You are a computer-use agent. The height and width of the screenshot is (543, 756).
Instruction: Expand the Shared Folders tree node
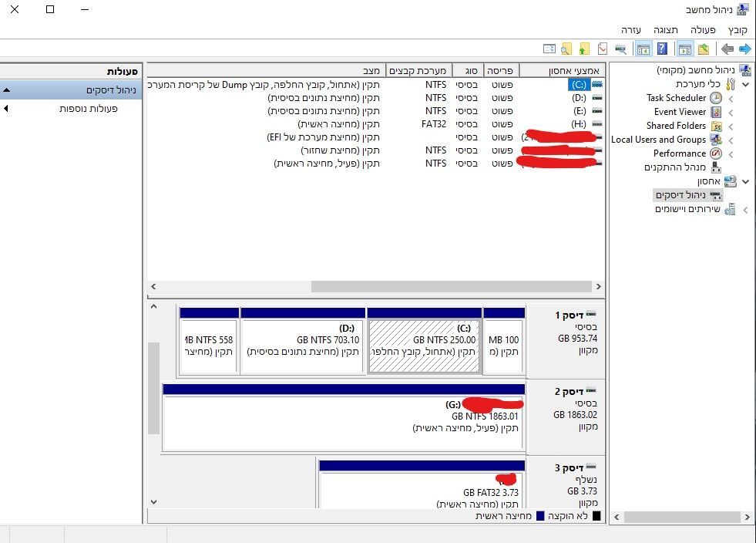[731, 126]
